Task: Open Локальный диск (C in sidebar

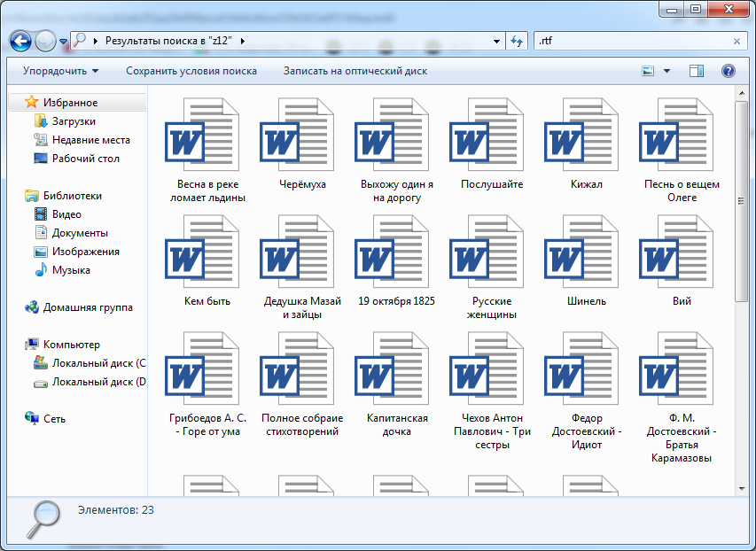Action: [x=90, y=363]
